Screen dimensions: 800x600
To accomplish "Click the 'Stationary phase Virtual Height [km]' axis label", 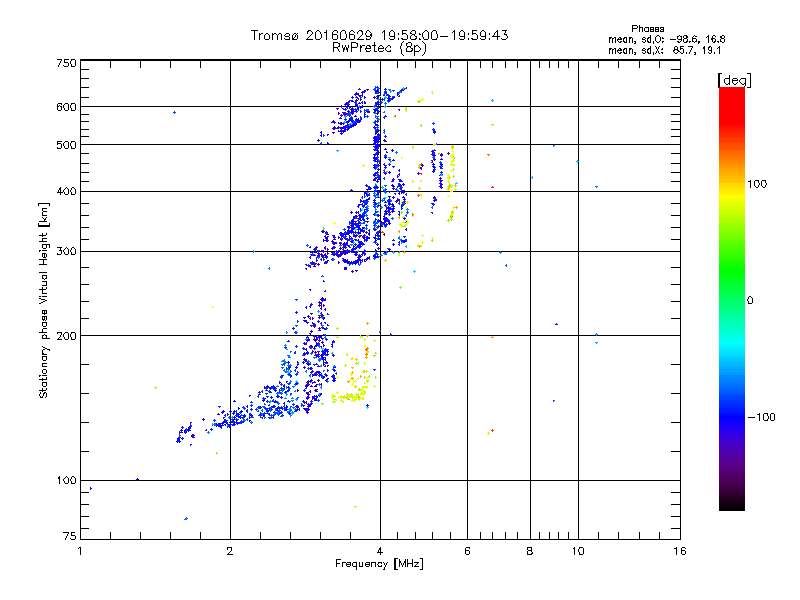I will [x=44, y=300].
